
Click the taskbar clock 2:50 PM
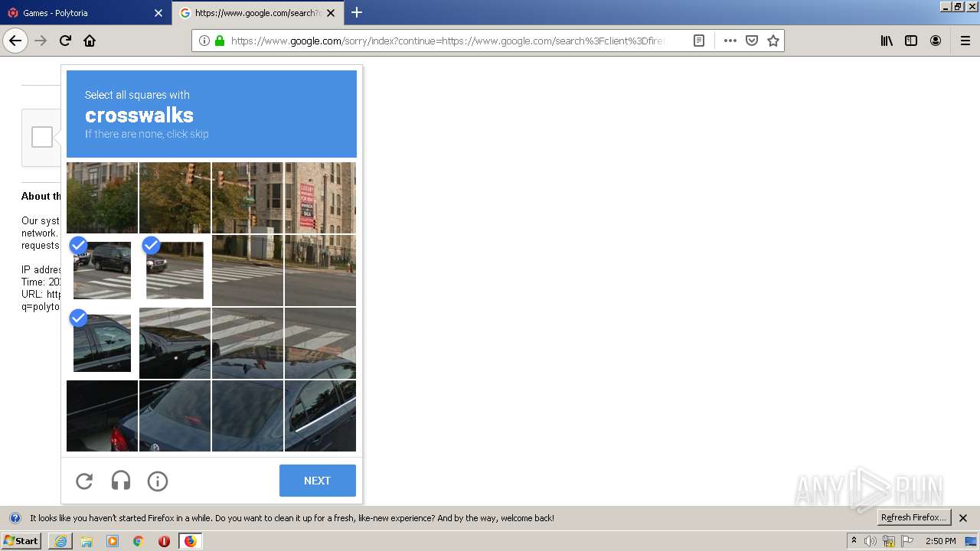pos(940,541)
